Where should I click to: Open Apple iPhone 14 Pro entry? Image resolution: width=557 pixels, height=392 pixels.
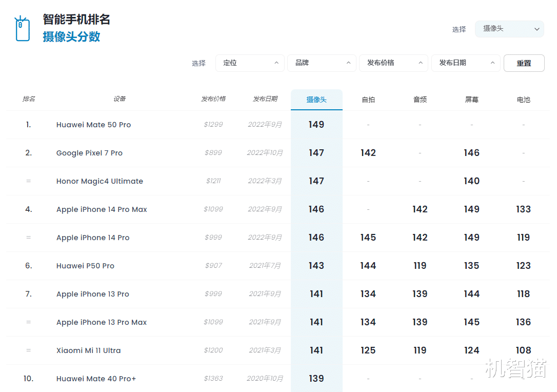tap(93, 238)
